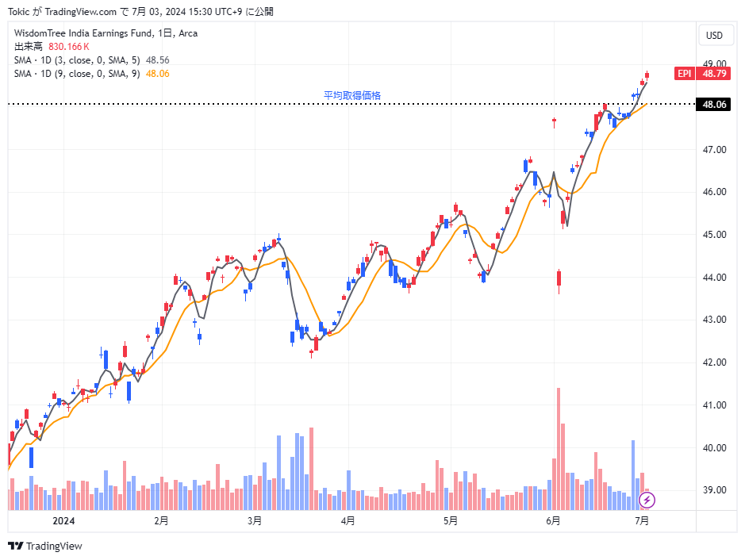Click the 42.00 price axis label

coord(714,362)
